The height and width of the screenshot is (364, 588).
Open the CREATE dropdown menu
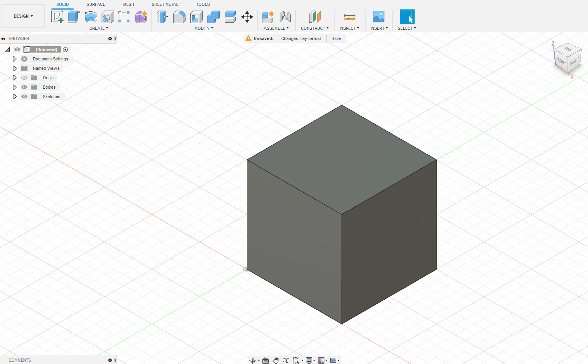click(99, 28)
